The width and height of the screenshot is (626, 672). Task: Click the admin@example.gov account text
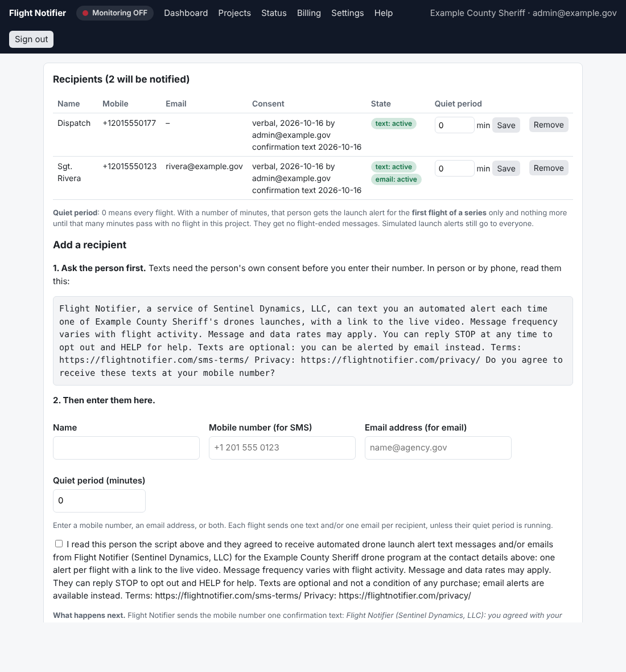pyautogui.click(x=574, y=13)
